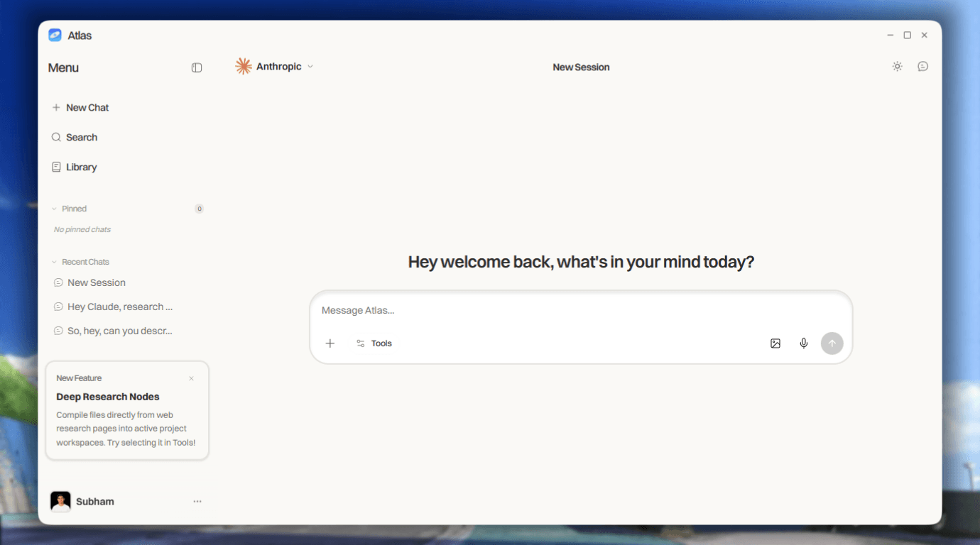Click the image upload icon

tap(775, 343)
